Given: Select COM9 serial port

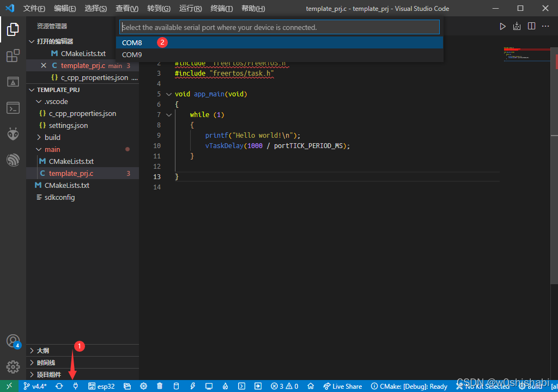Looking at the screenshot, I should pyautogui.click(x=280, y=55).
